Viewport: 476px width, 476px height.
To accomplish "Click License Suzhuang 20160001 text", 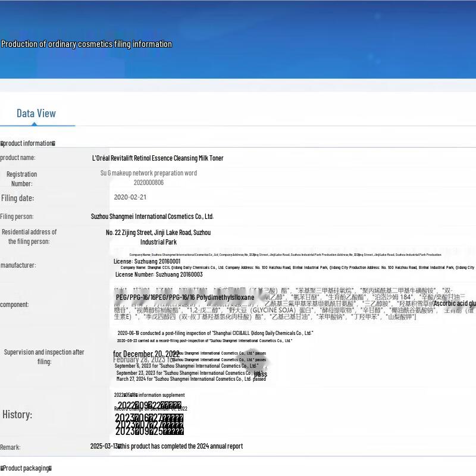I will pyautogui.click(x=146, y=261).
